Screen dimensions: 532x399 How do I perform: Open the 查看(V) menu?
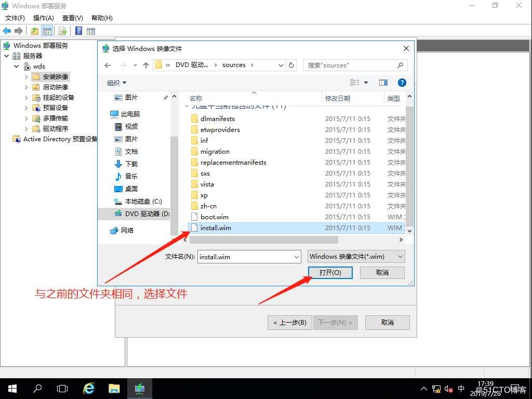[x=73, y=18]
